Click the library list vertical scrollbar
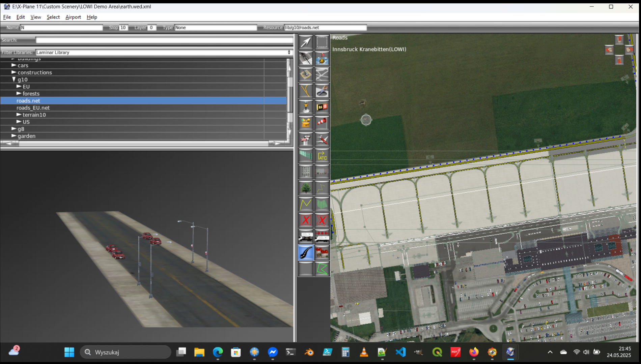The width and height of the screenshot is (641, 364). click(289, 99)
